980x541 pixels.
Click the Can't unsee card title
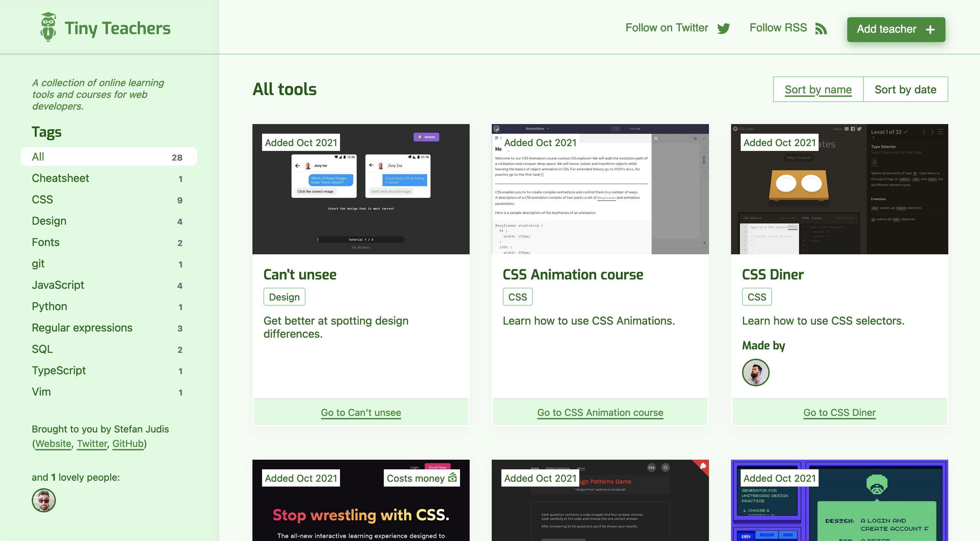(x=300, y=274)
